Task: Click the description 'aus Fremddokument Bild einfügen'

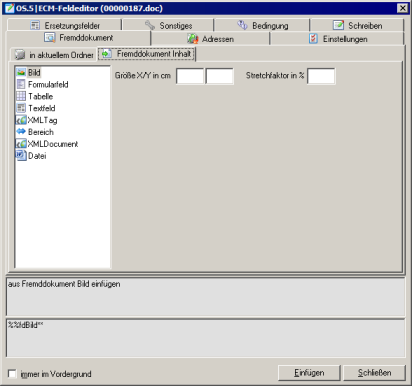Action: [64, 284]
